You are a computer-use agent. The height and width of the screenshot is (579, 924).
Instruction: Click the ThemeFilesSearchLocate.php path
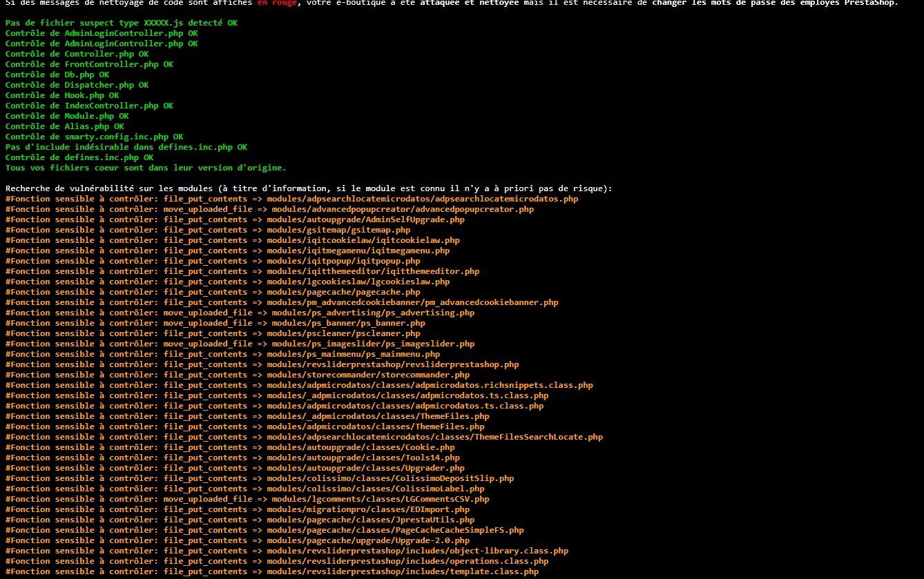click(435, 437)
